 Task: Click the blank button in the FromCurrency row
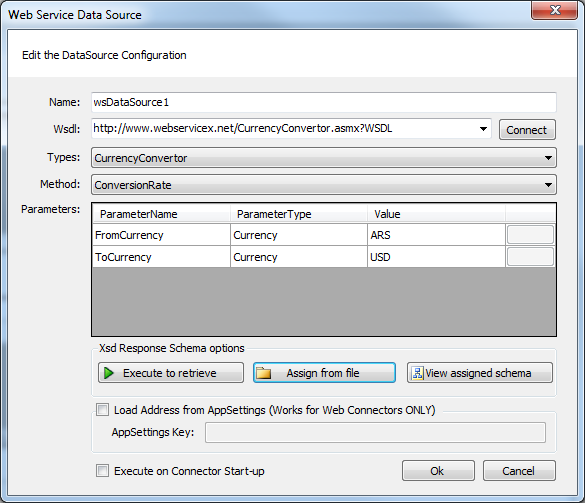530,235
